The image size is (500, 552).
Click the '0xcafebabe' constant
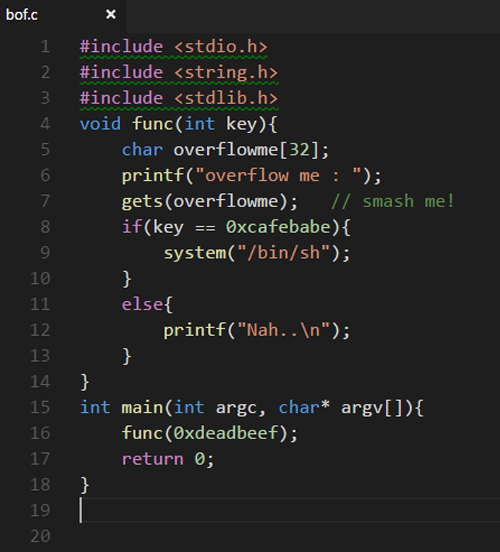point(278,227)
